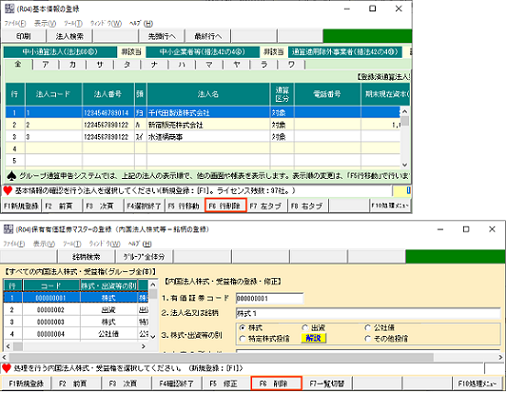Click F2 前頁 in the 基本情報 window
The width and height of the screenshot is (507, 393).
[x=62, y=206]
